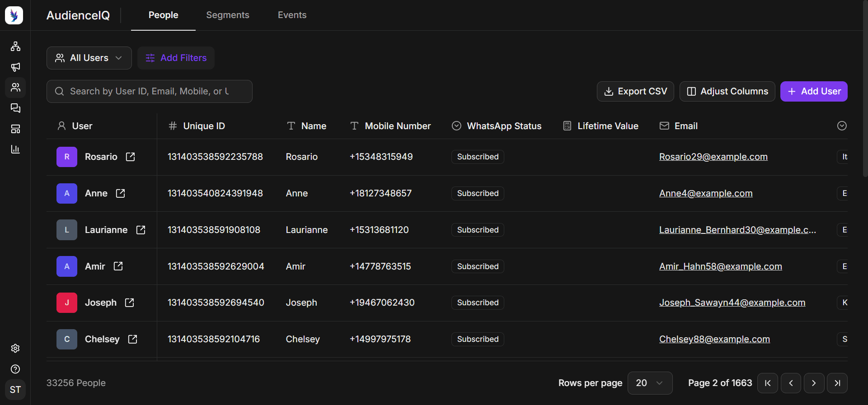Viewport: 868px width, 405px height.
Task: Open Chelsey88@example.com email link
Action: point(714,339)
